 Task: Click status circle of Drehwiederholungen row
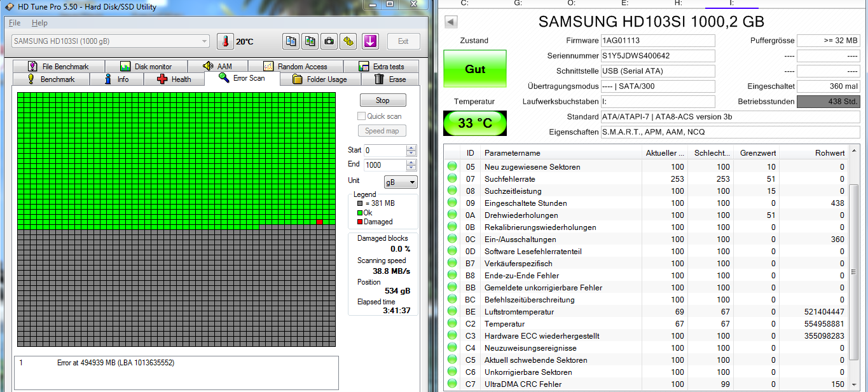coord(452,215)
